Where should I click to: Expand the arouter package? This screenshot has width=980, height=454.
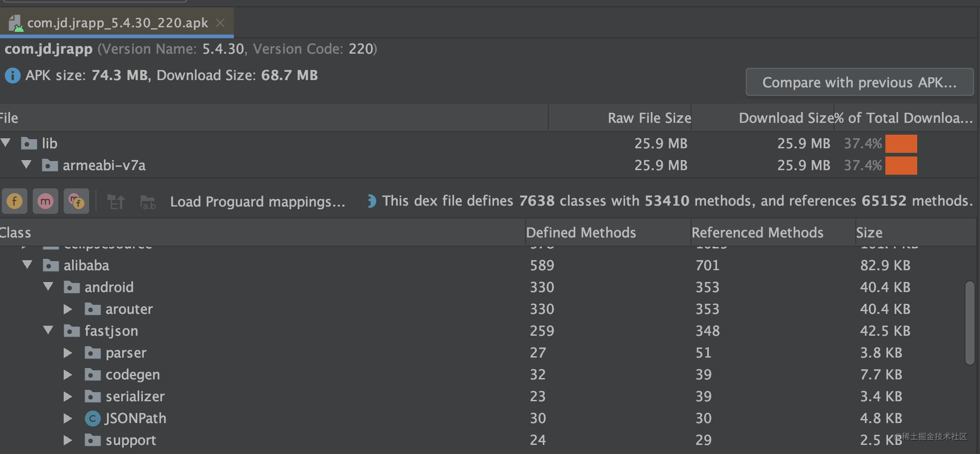click(68, 309)
